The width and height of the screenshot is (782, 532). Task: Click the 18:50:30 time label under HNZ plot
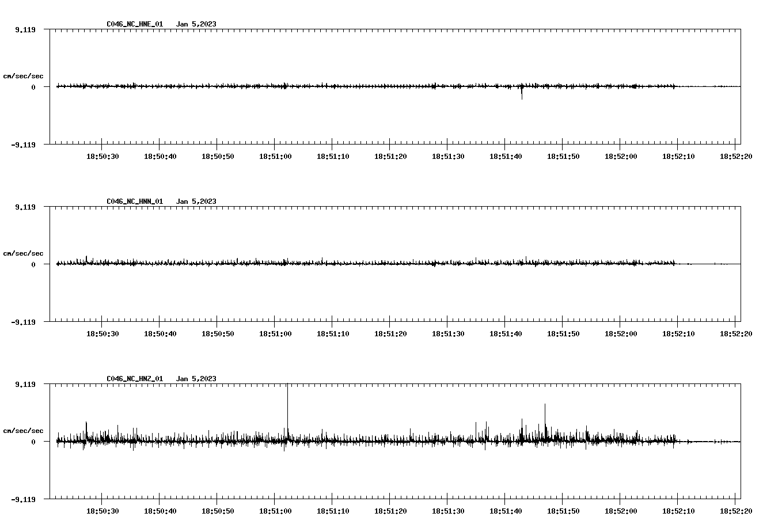pos(103,511)
